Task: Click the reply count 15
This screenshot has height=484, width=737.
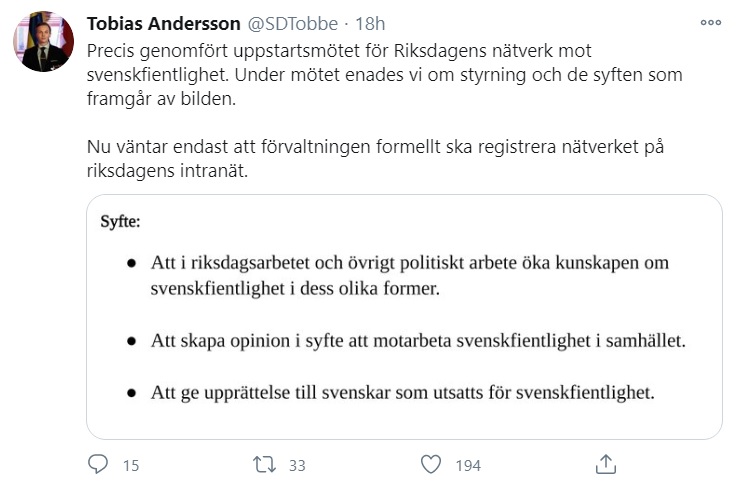Action: (130, 465)
